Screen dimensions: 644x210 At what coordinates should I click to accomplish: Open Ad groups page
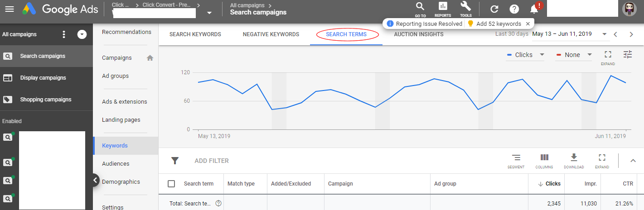115,76
